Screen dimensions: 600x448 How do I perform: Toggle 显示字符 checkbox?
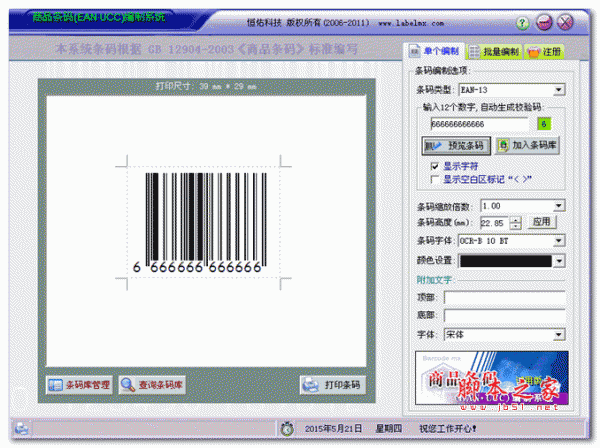[x=434, y=166]
